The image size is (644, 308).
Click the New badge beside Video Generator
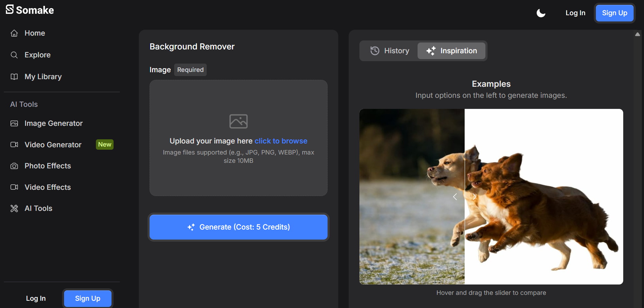(105, 144)
